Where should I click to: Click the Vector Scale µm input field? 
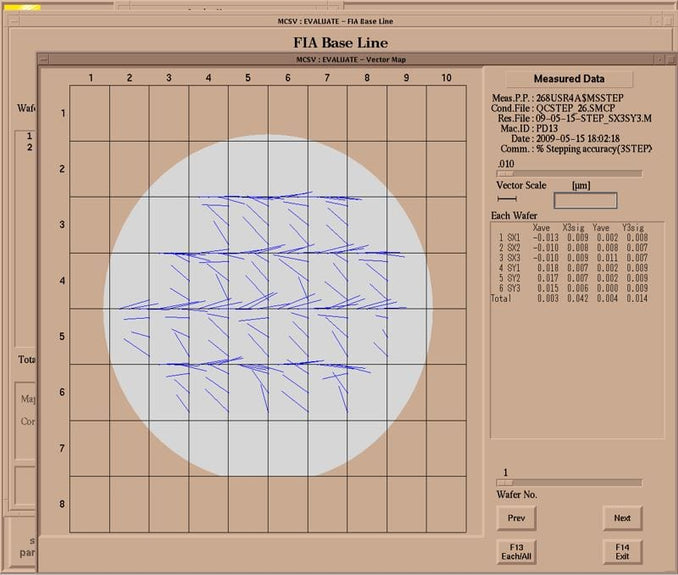coord(585,201)
